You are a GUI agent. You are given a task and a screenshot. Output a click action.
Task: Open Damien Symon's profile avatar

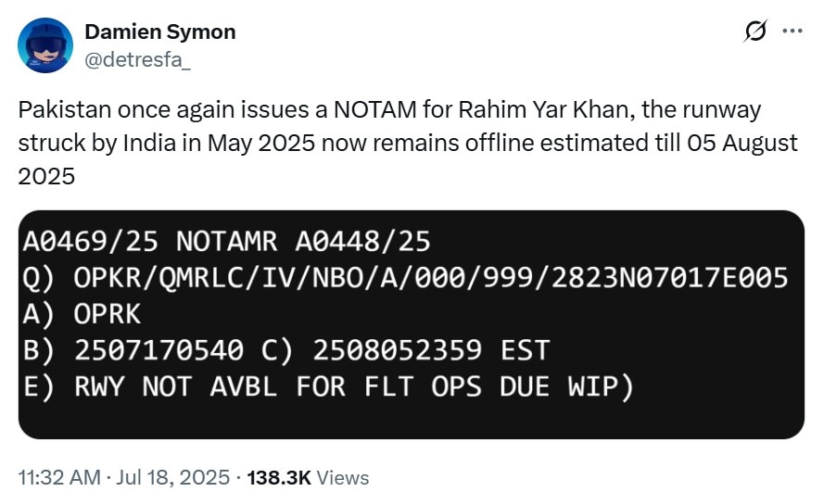[45, 45]
